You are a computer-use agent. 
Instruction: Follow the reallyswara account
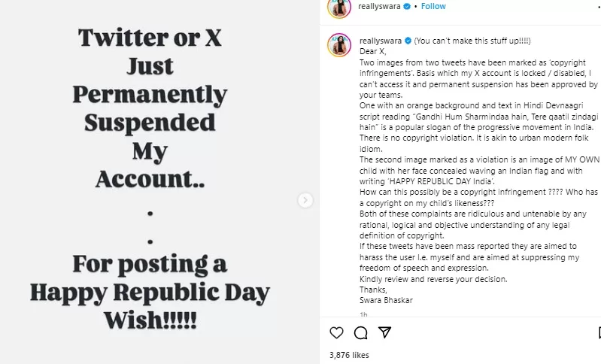click(433, 7)
